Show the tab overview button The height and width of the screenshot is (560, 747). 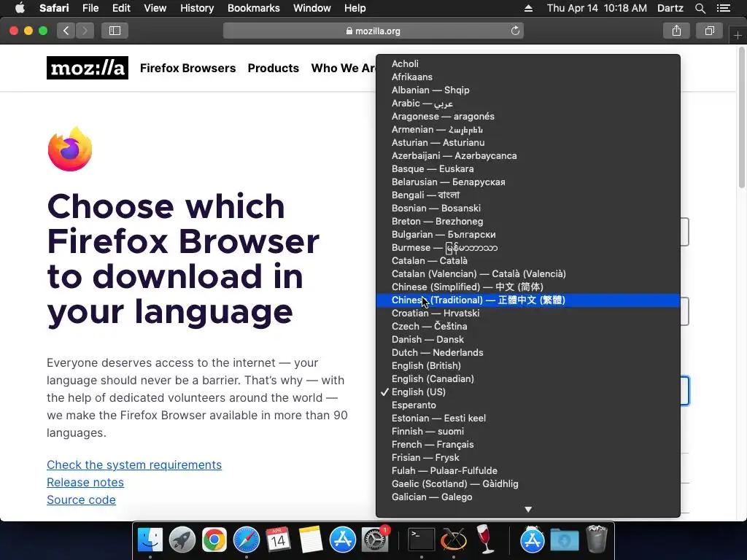pos(709,31)
